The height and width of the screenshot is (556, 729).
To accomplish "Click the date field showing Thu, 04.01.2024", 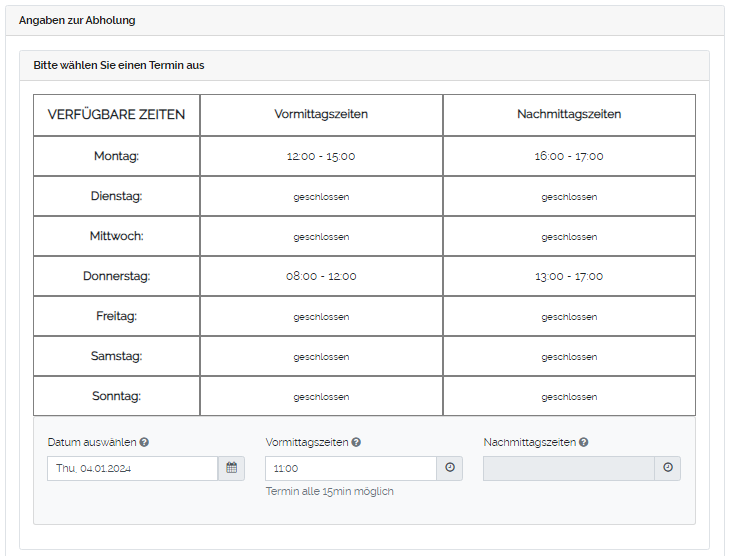I will point(132,468).
